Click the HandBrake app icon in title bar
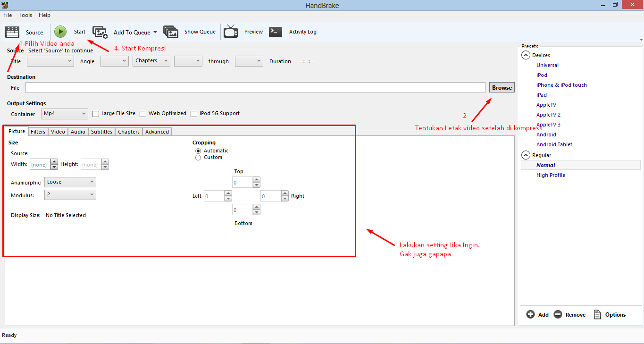The height and width of the screenshot is (344, 644). click(x=5, y=5)
